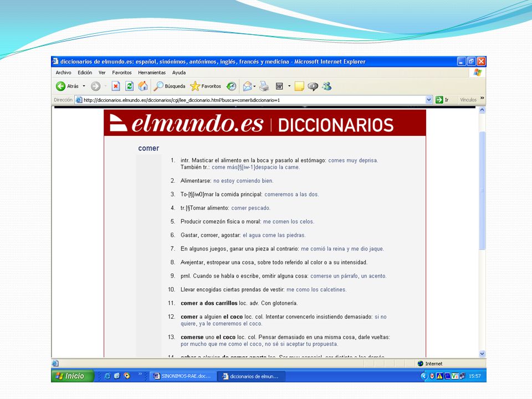Click the Internet zone status indicator
The image size is (532, 399).
(430, 364)
